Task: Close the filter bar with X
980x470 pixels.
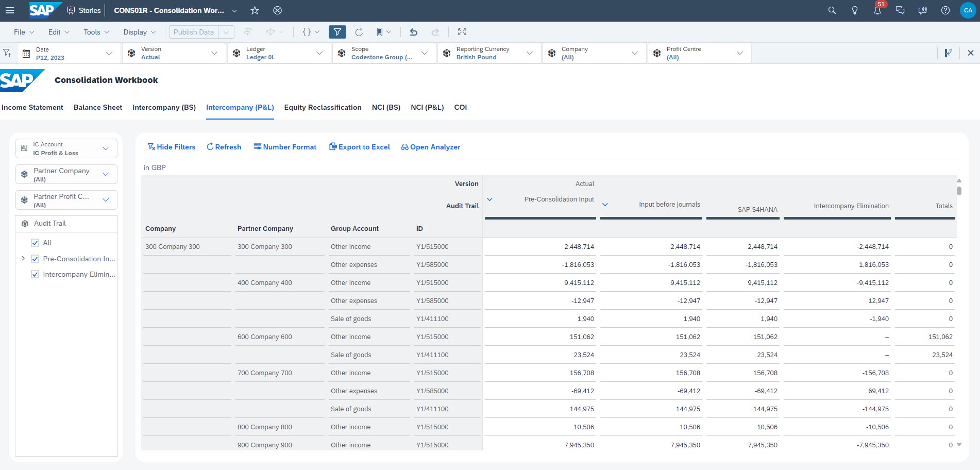Action: [x=971, y=53]
